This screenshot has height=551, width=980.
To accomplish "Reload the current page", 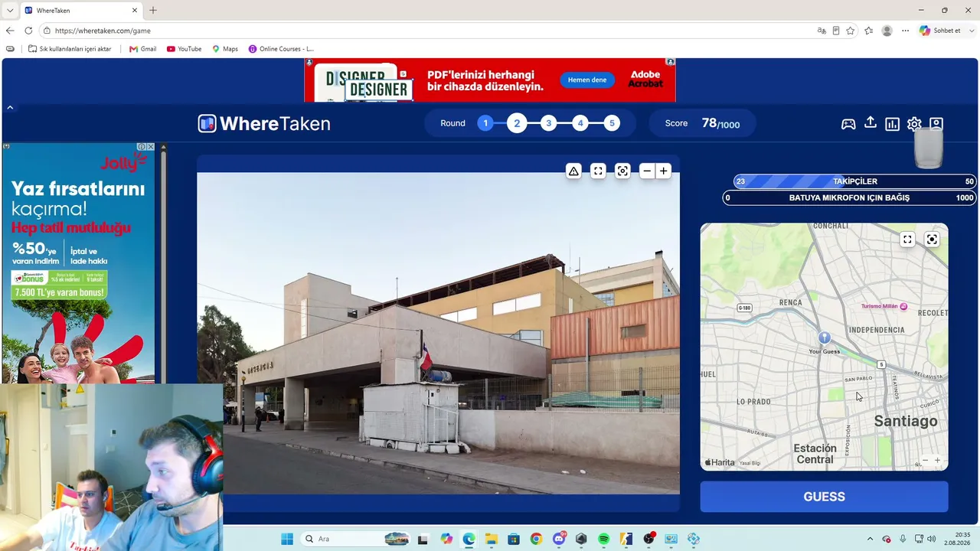I will coord(28,31).
